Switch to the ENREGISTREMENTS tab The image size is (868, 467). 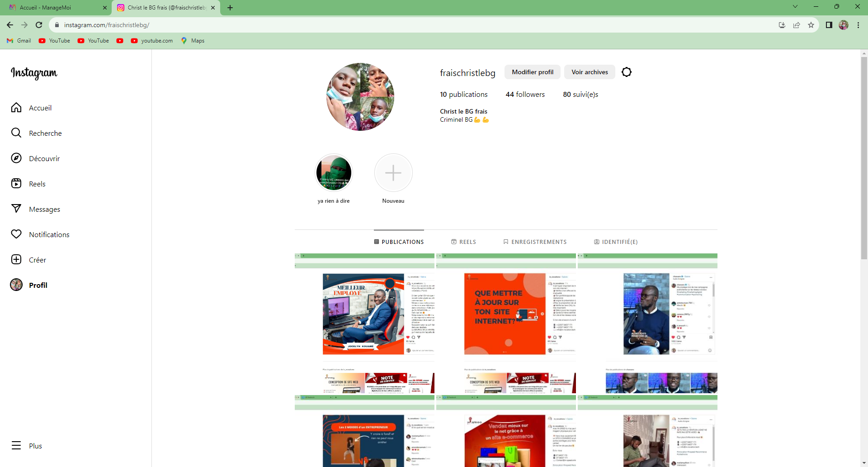click(535, 242)
